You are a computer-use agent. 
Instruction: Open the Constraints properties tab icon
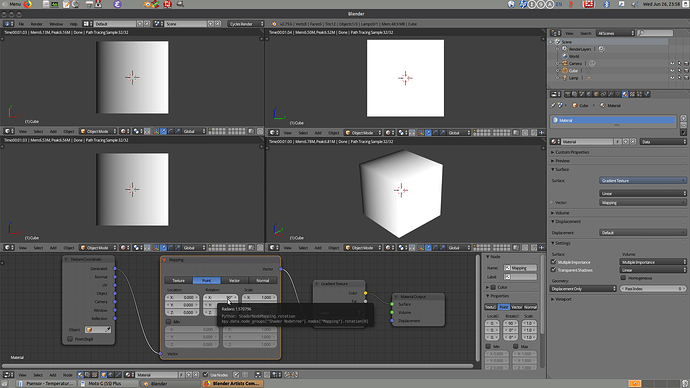[603, 94]
